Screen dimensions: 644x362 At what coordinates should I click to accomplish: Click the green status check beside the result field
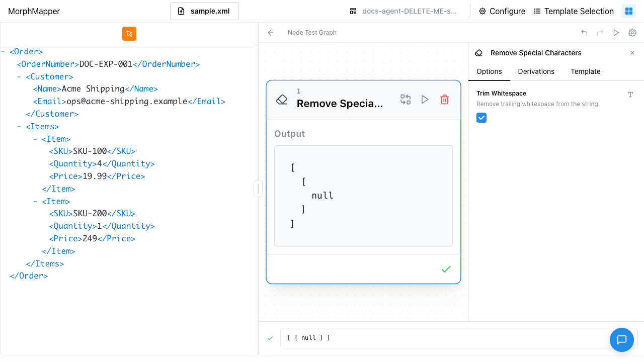[x=270, y=338]
